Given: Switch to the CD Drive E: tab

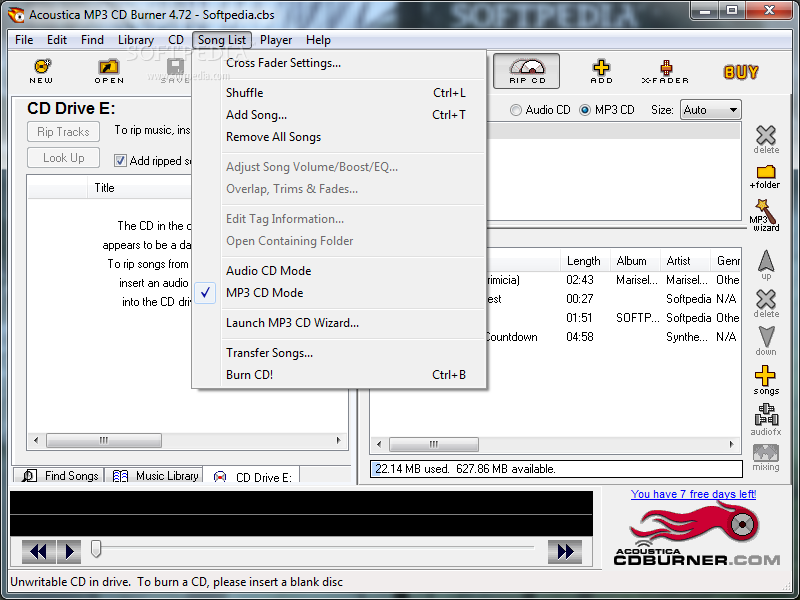Looking at the screenshot, I should point(252,476).
